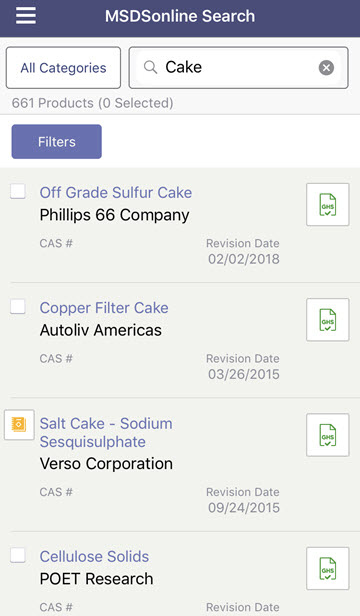The height and width of the screenshot is (616, 360).
Task: Open Off Grade Sulfur Cake product link
Action: click(x=116, y=192)
